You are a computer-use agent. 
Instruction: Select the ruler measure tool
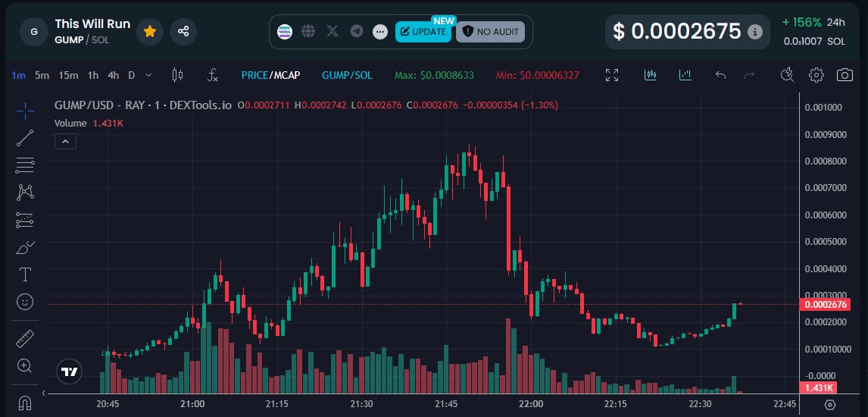pos(25,338)
